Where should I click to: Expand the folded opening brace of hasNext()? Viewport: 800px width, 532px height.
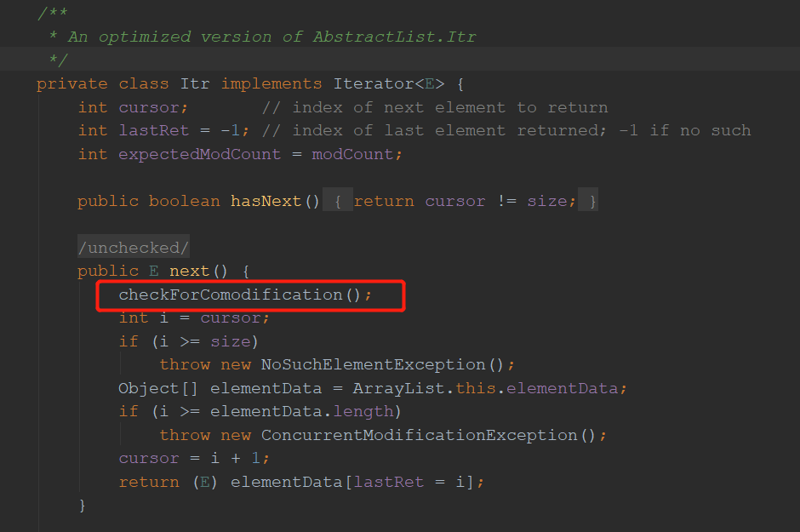point(338,201)
